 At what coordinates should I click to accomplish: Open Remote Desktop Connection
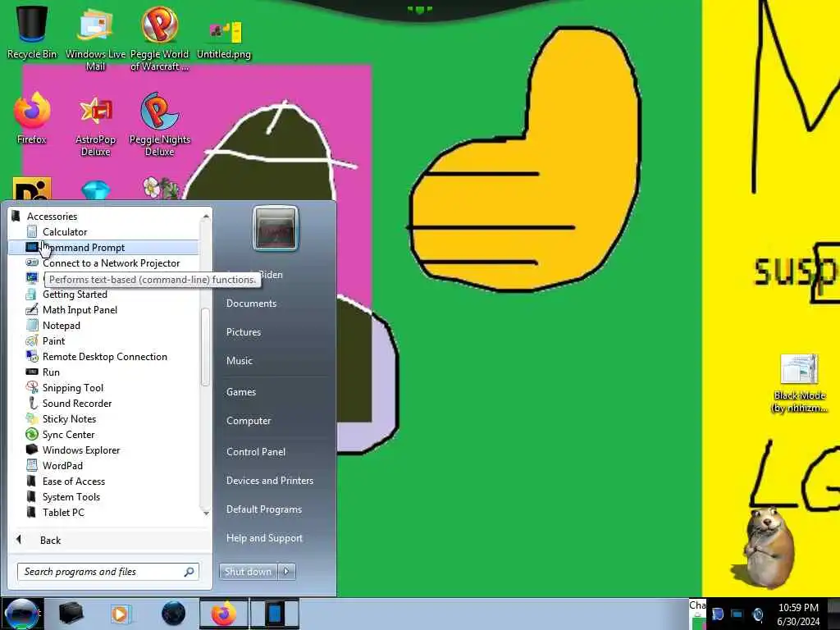pos(104,356)
